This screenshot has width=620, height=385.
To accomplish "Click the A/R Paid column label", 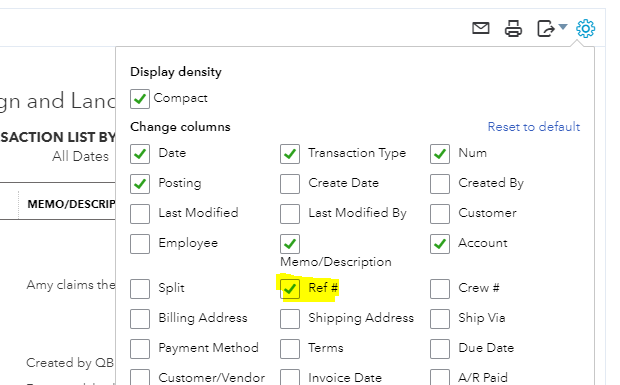I will click(483, 378).
